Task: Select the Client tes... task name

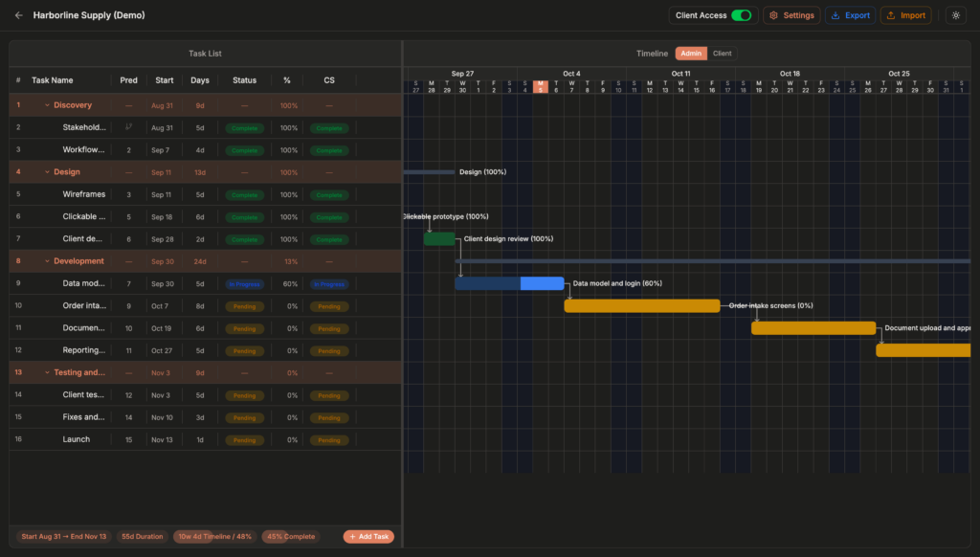Action: [x=83, y=394]
